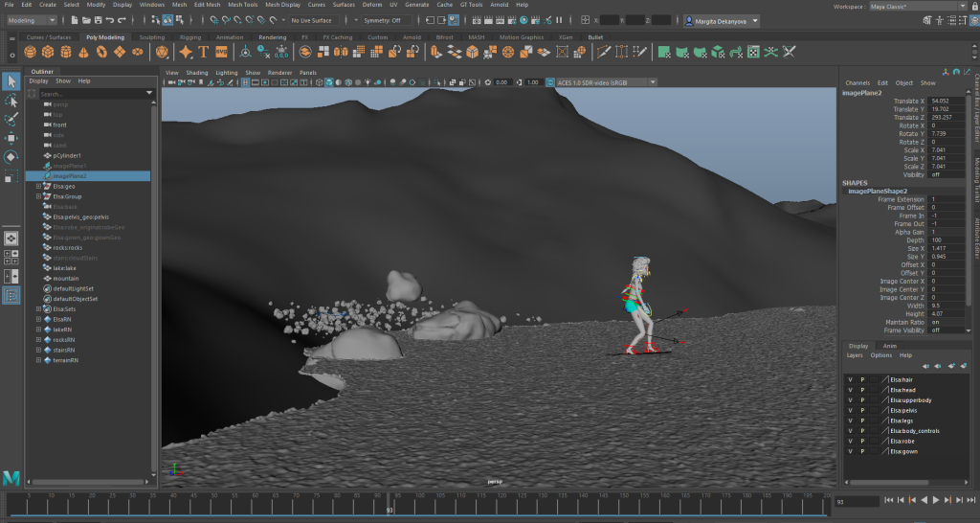Screen dimensions: 980x523
Task: Toggle the color management ACES view button
Action: pyautogui.click(x=550, y=82)
